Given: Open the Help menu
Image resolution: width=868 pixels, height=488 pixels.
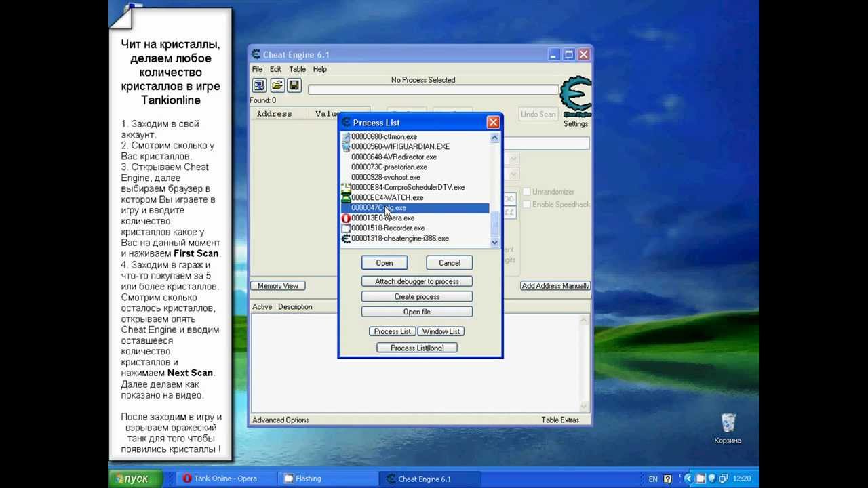Looking at the screenshot, I should (320, 69).
